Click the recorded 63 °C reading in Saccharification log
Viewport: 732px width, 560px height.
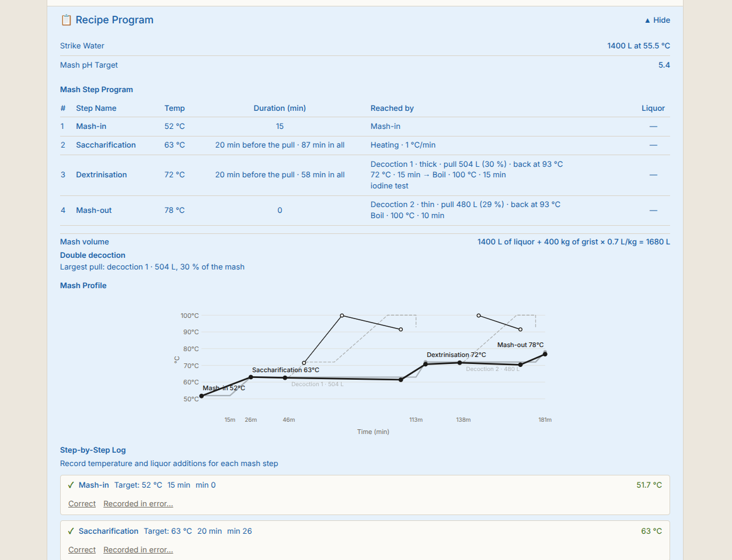[651, 531]
